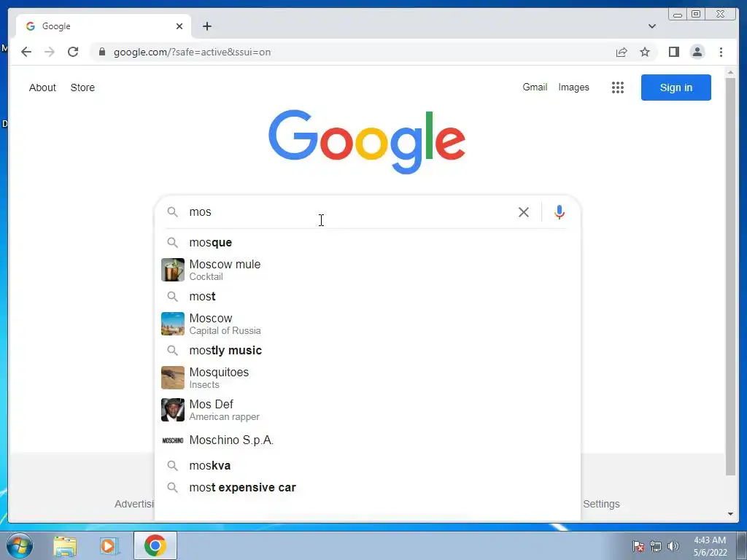The image size is (747, 560).
Task: Open the Store link
Action: [x=82, y=87]
